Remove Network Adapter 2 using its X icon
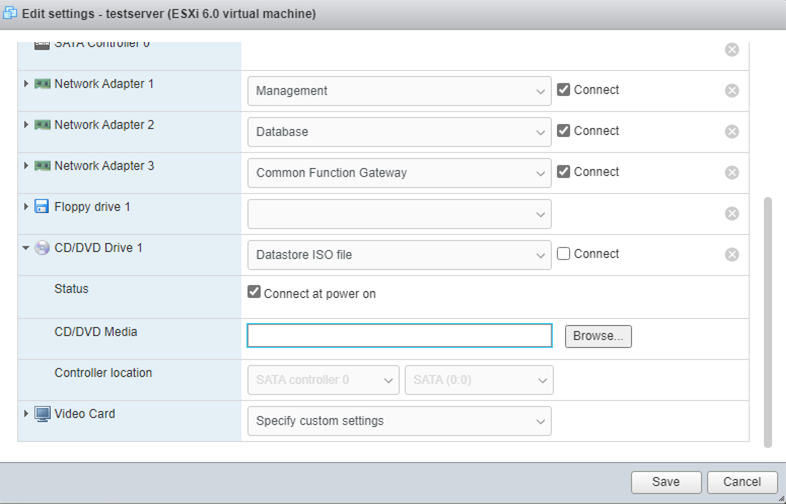 (732, 132)
